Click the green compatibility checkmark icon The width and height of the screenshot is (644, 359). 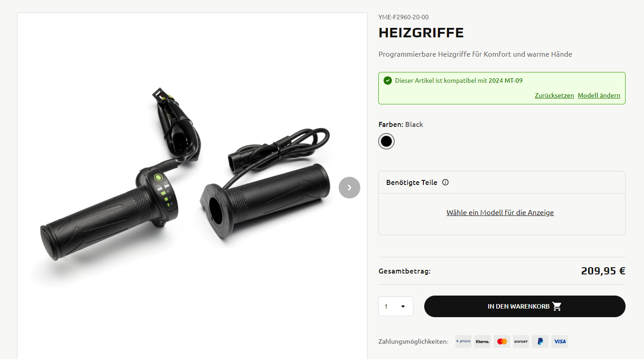[x=387, y=81]
